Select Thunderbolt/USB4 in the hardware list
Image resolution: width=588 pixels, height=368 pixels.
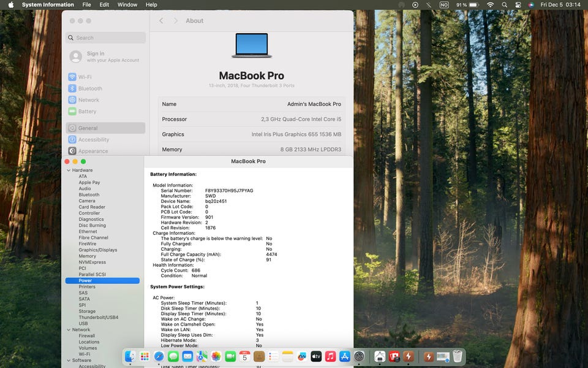coord(98,318)
